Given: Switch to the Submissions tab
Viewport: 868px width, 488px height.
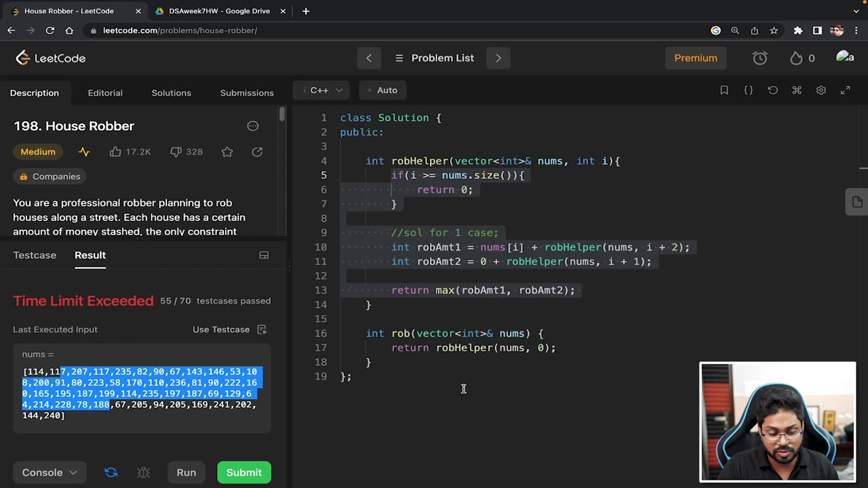Looking at the screenshot, I should (247, 93).
